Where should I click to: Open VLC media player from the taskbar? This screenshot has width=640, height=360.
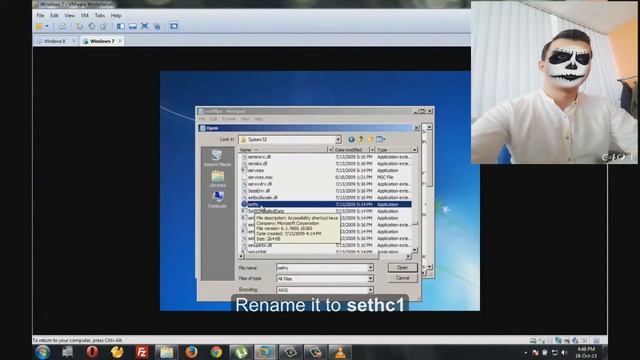coord(340,352)
